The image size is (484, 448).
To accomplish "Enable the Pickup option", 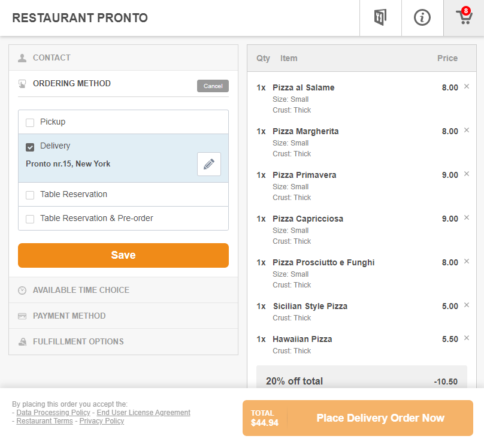I will (30, 122).
